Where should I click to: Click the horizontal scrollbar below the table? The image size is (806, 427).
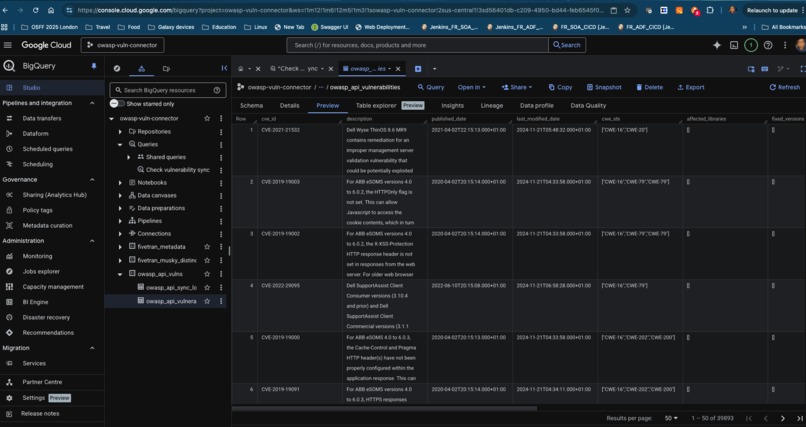[384, 409]
